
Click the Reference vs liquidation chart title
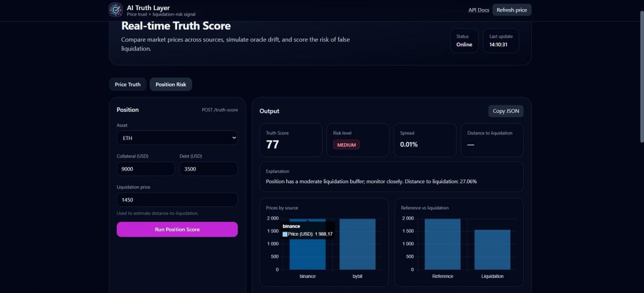(425, 208)
